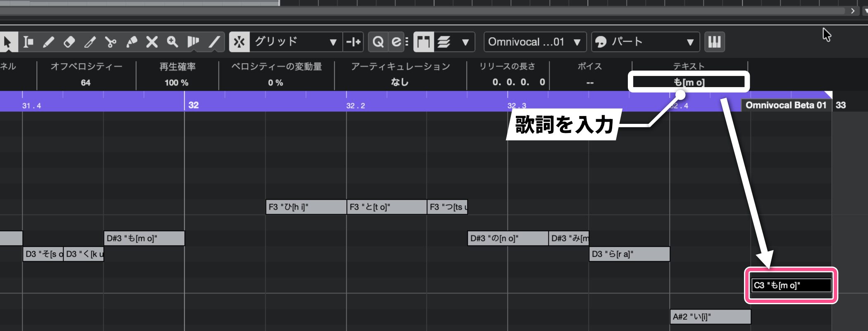Open the グリッド snap type dropdown
The image size is (868, 331).
296,42
